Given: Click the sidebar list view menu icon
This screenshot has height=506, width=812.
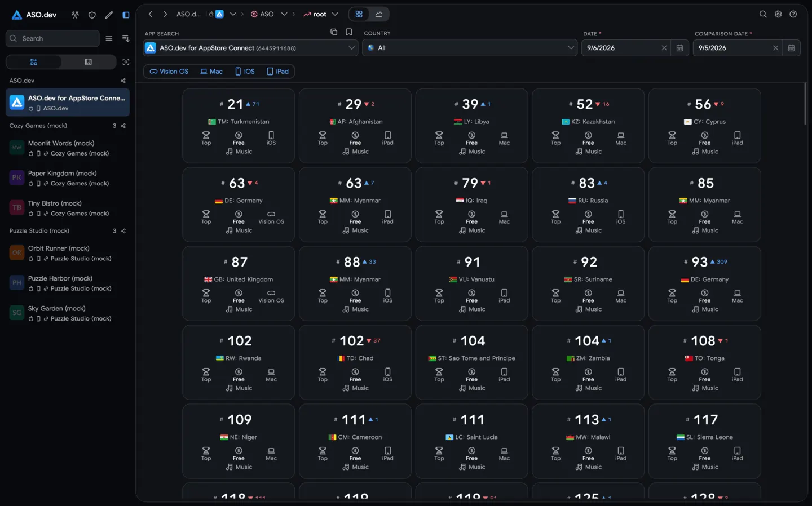Looking at the screenshot, I should [109, 38].
